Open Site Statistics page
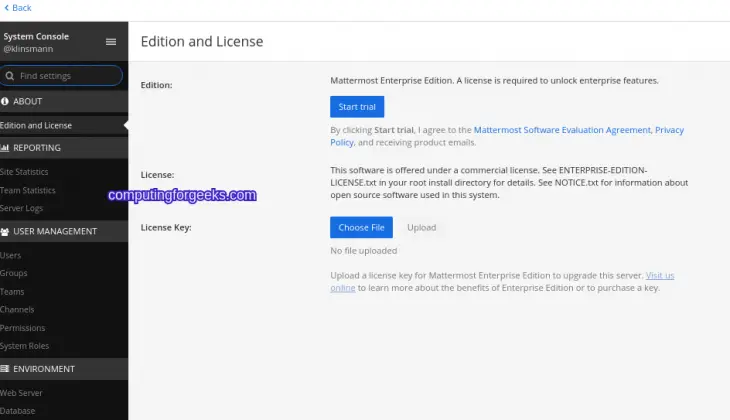The image size is (730, 420). pos(24,172)
